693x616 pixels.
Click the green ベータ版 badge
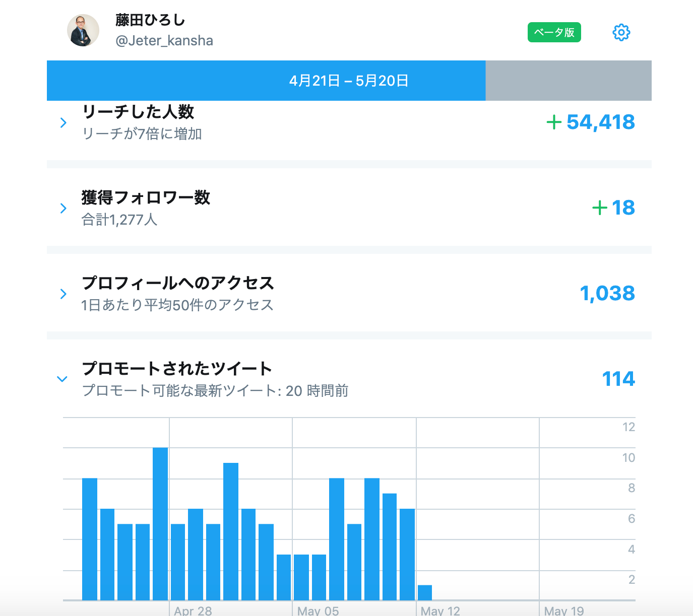pyautogui.click(x=554, y=32)
